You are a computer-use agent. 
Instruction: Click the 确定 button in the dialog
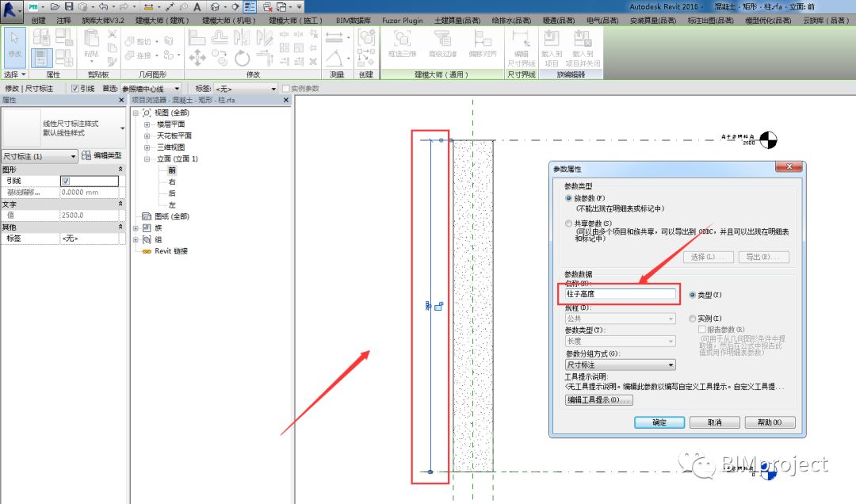point(659,422)
